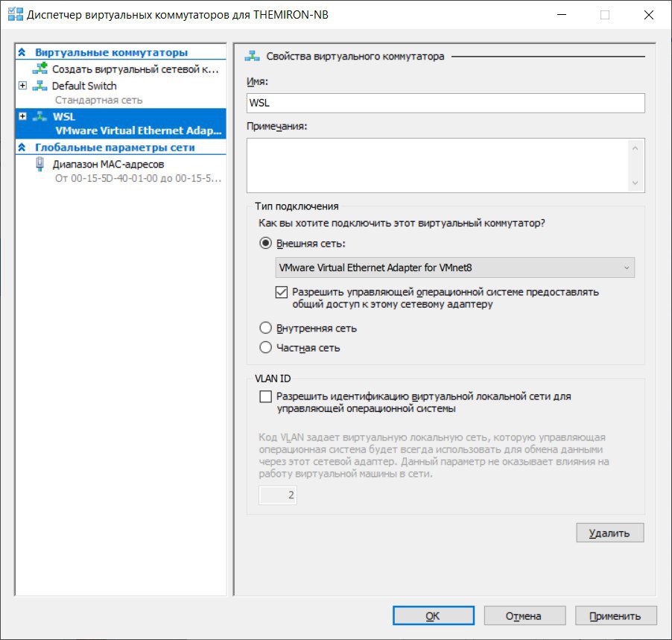Select the Default Switch tree item
This screenshot has height=640, width=672.
pyautogui.click(x=84, y=86)
